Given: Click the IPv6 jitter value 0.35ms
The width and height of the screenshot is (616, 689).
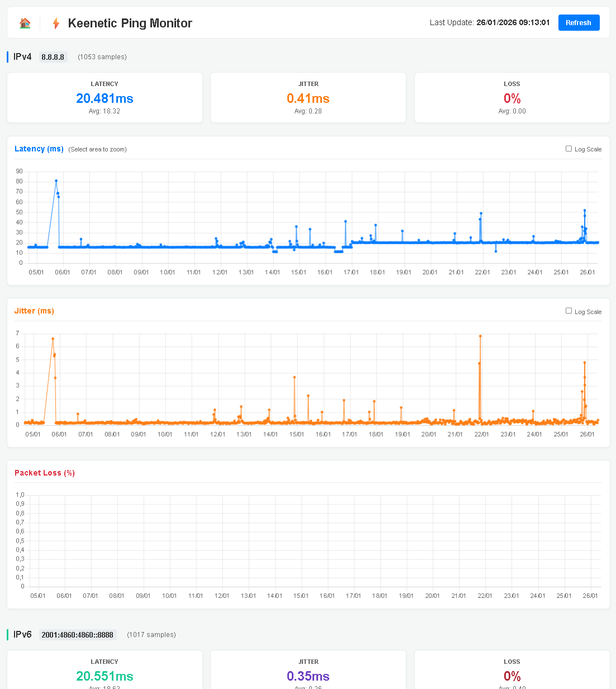Looking at the screenshot, I should click(x=308, y=676).
